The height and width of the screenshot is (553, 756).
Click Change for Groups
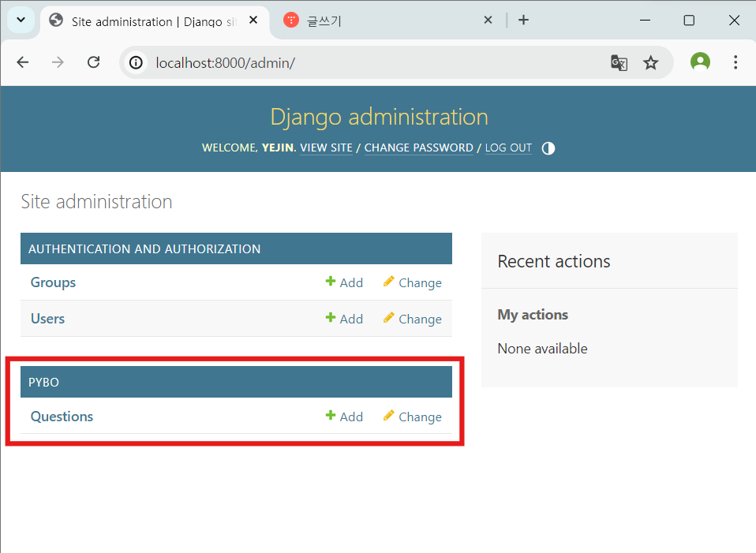[413, 282]
